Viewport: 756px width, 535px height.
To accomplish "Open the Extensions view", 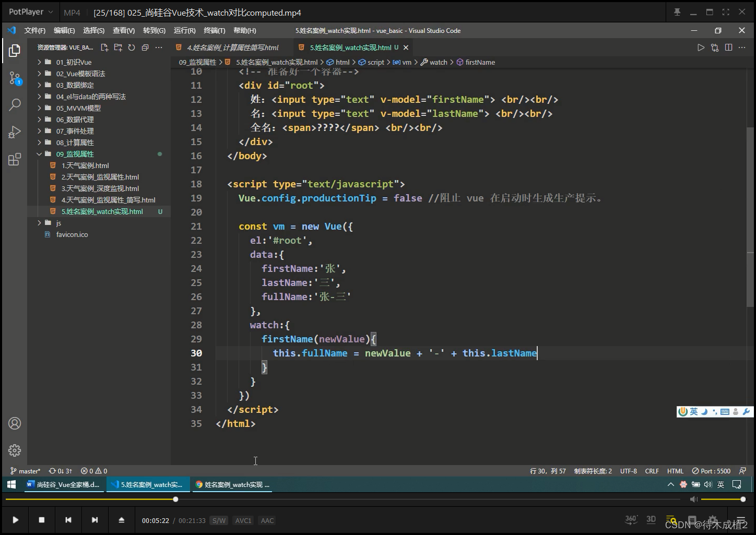I will pyautogui.click(x=15, y=159).
